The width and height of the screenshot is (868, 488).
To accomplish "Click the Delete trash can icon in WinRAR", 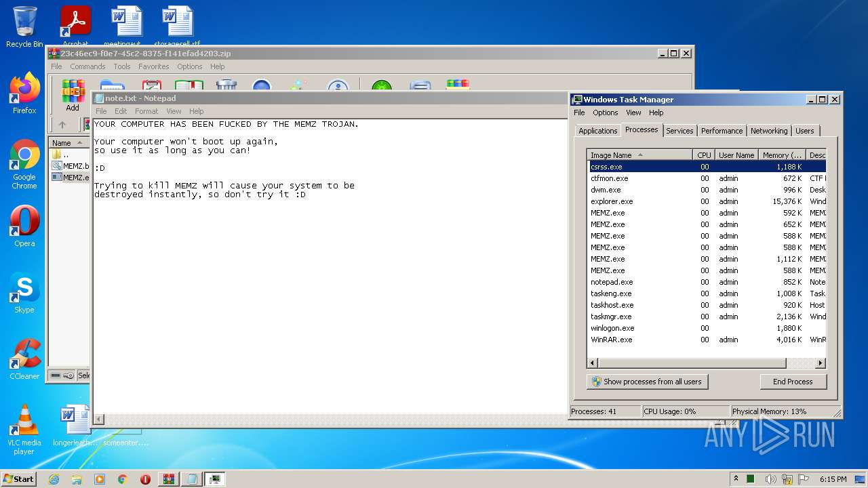I will 226,85.
